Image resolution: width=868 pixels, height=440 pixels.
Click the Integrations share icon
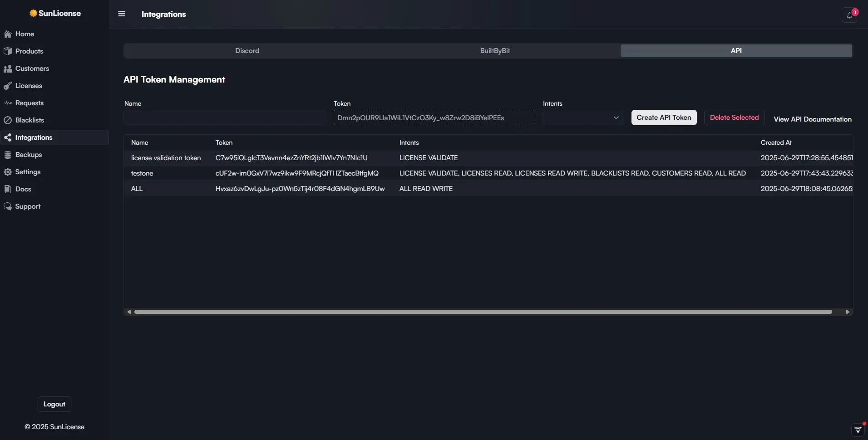pyautogui.click(x=8, y=137)
